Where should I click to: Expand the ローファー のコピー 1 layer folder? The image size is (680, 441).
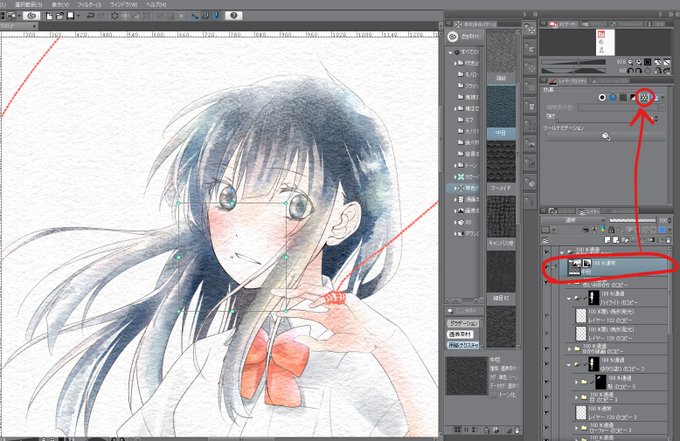point(577,428)
